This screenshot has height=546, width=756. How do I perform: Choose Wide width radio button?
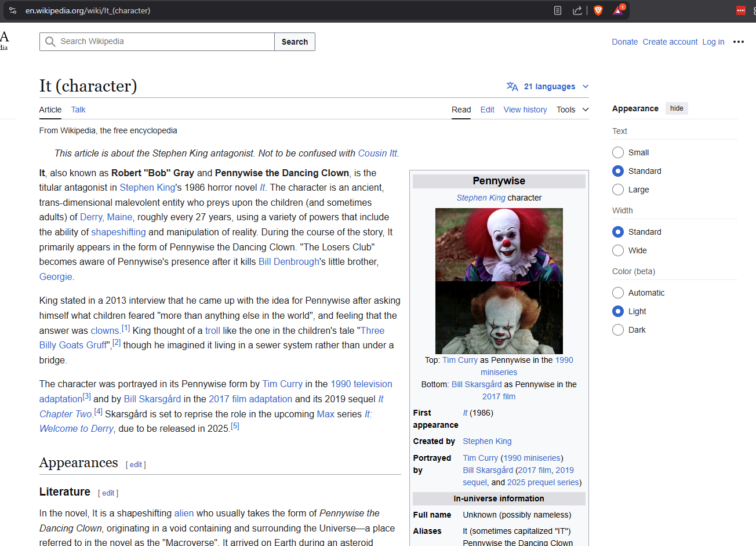618,250
